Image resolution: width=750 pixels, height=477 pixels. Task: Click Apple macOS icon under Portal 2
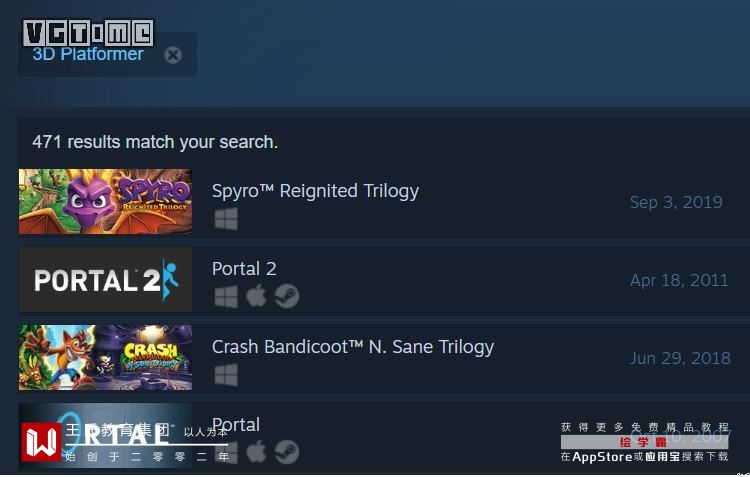click(256, 296)
